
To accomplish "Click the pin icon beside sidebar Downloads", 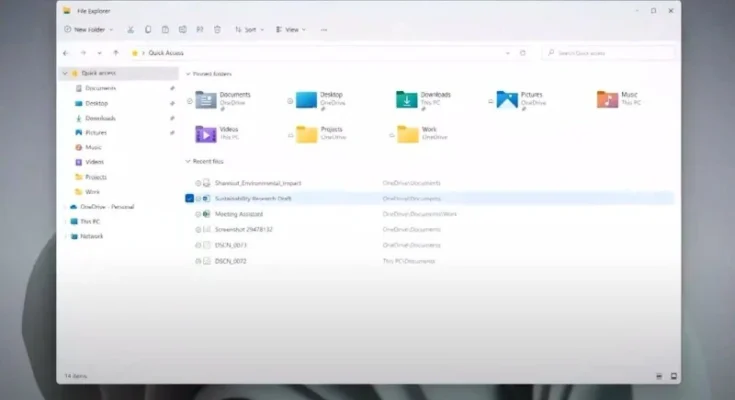I will (x=172, y=118).
